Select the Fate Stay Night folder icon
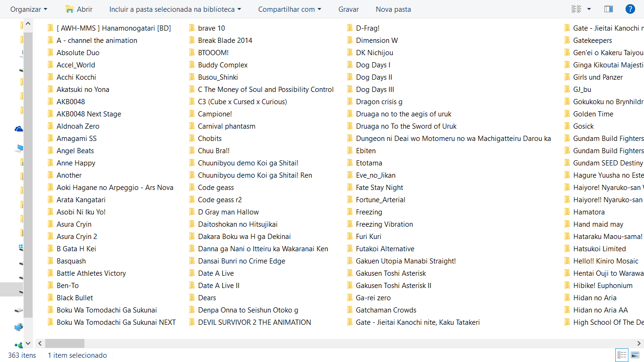 350,187
